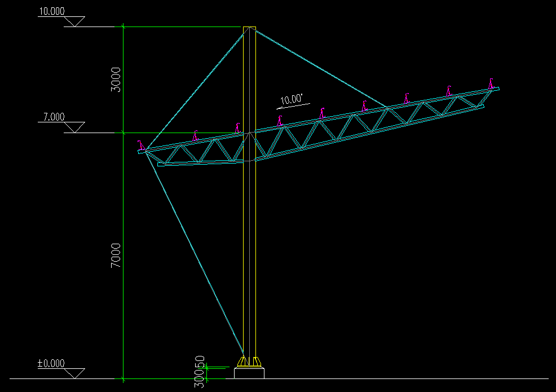The height and width of the screenshot is (392, 556).
Task: Click the ±0.000 elevation label
Action: point(51,364)
